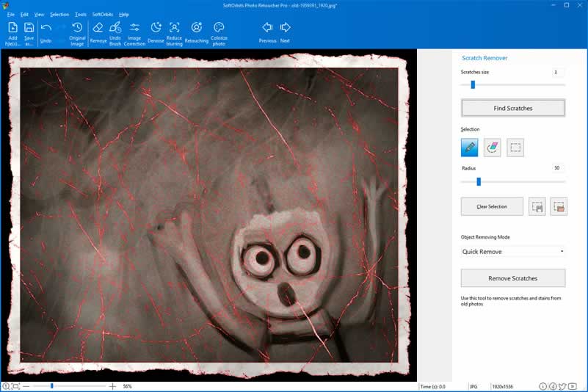Viewport: 588px width, 392px height.
Task: Open the Colorize photo tool
Action: 219,33
